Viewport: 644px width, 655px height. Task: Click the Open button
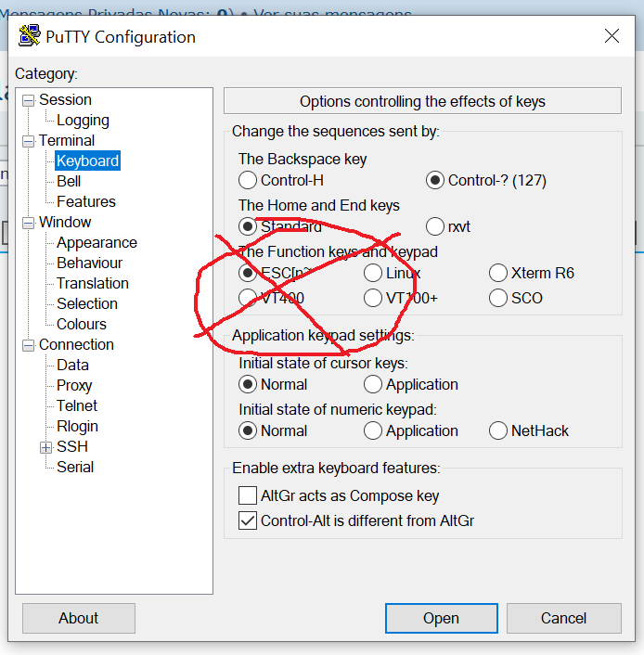tap(442, 618)
